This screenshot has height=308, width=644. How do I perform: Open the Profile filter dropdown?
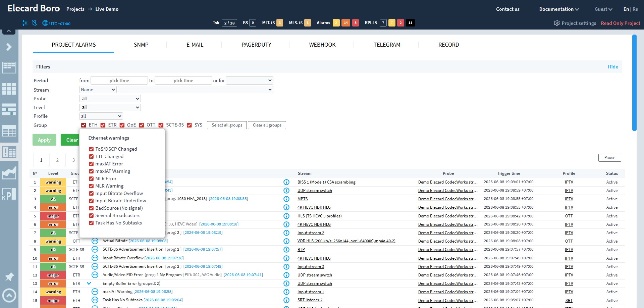(101, 116)
